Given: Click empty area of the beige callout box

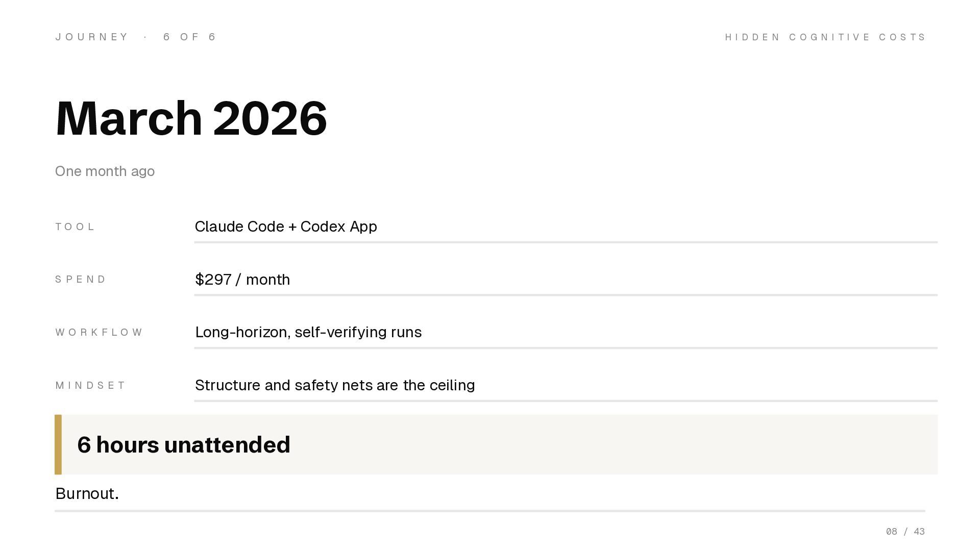Looking at the screenshot, I should coord(612,445).
